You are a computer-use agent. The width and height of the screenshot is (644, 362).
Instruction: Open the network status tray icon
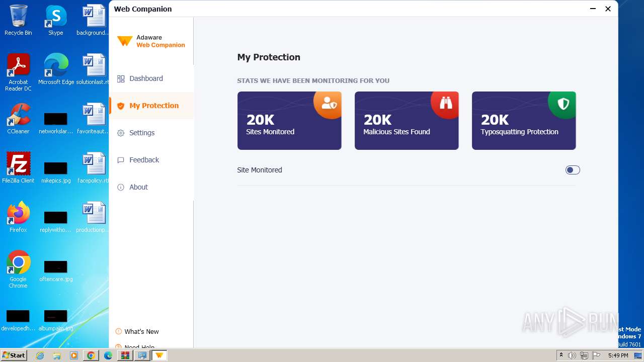(584, 355)
